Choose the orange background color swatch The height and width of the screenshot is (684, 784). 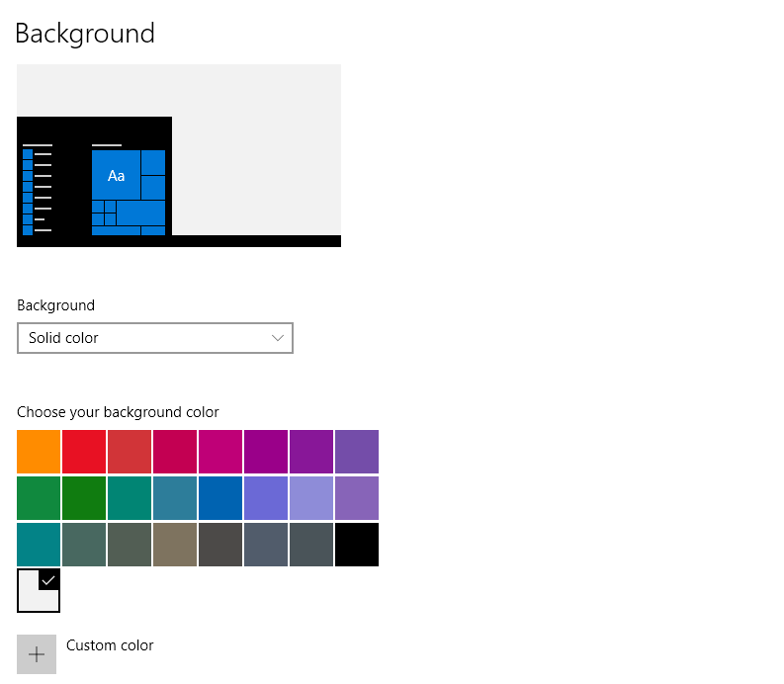(39, 452)
